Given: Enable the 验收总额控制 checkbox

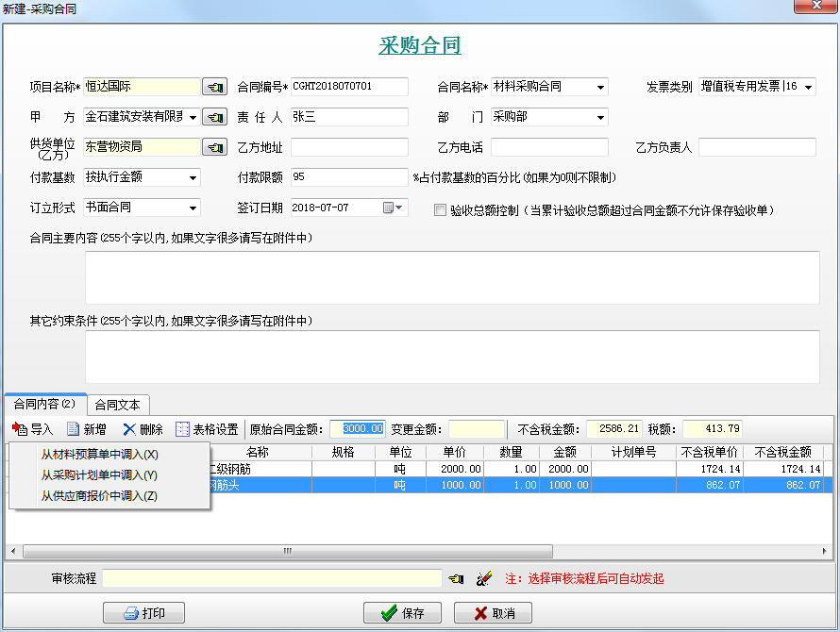Looking at the screenshot, I should coord(440,209).
